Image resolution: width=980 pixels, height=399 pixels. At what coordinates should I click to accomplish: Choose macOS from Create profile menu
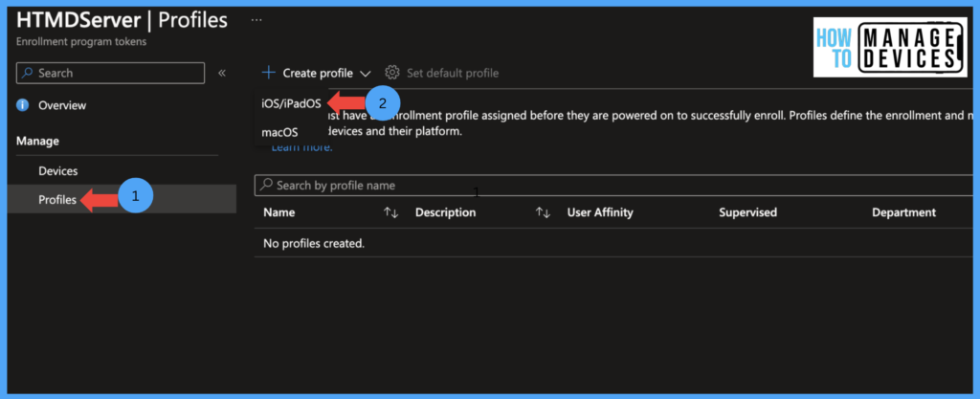279,132
